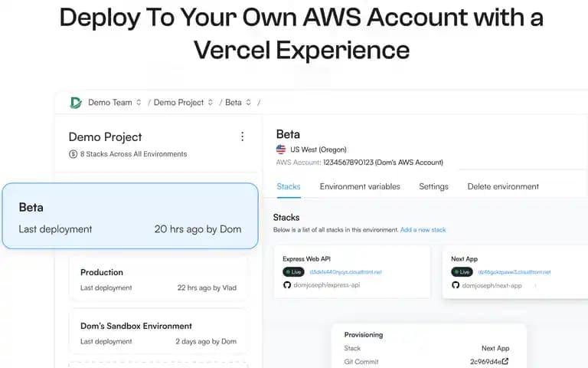The height and width of the screenshot is (368, 588).
Task: Click the large Beta environment heading
Action: coord(288,134)
